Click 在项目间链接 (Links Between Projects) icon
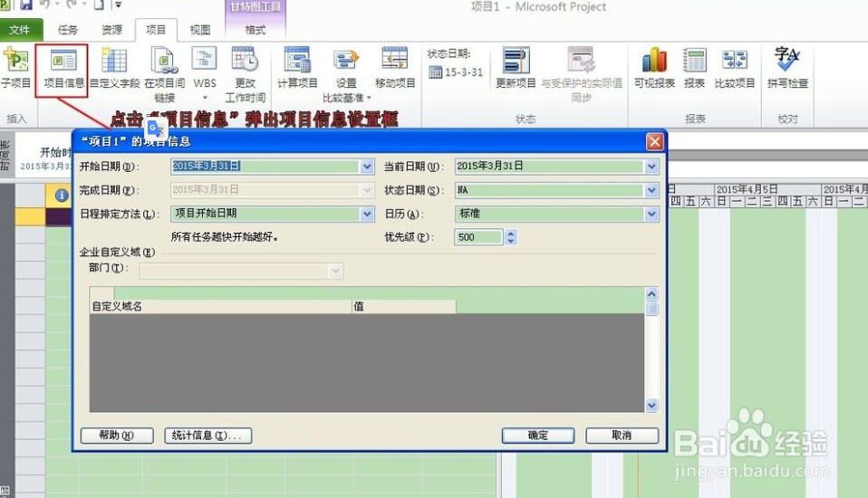 [164, 70]
